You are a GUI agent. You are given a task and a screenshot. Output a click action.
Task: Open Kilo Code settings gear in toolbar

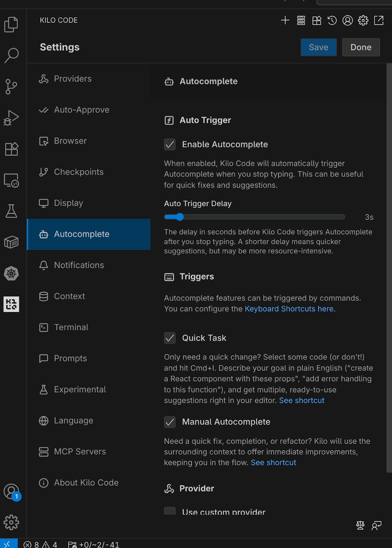[x=363, y=20]
